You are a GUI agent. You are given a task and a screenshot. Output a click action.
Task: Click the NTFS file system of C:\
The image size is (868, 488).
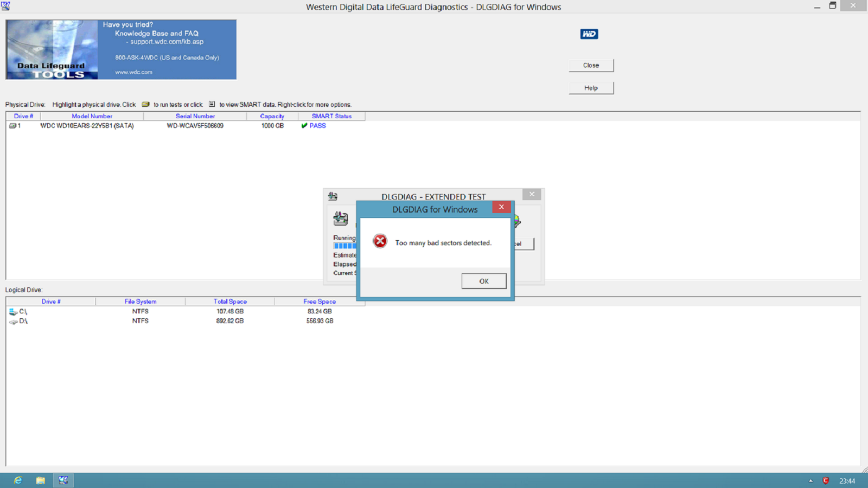141,311
